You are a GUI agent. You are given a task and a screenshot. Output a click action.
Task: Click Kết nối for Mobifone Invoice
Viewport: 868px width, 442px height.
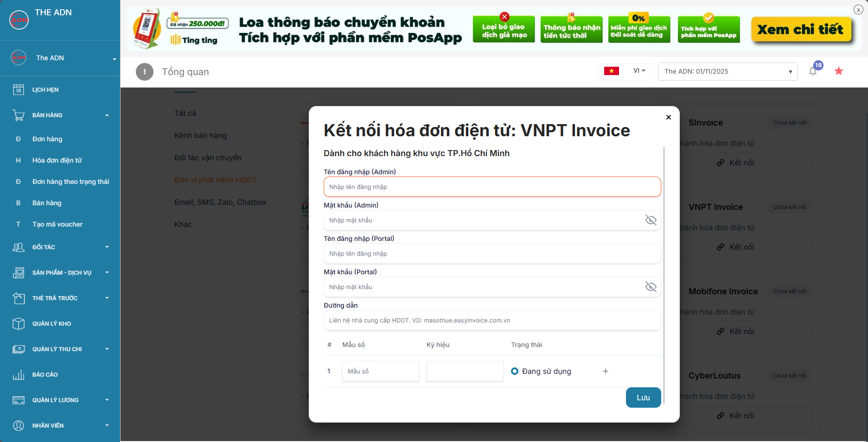tap(736, 331)
